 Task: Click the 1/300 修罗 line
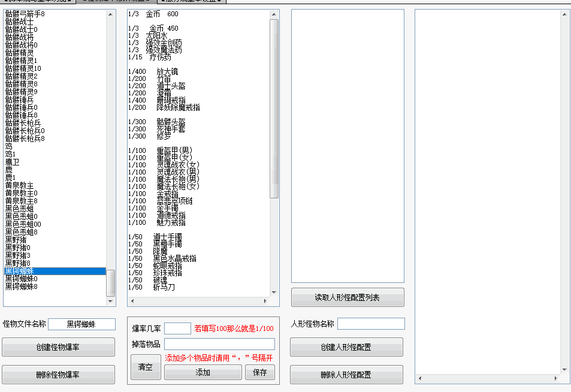[x=149, y=136]
